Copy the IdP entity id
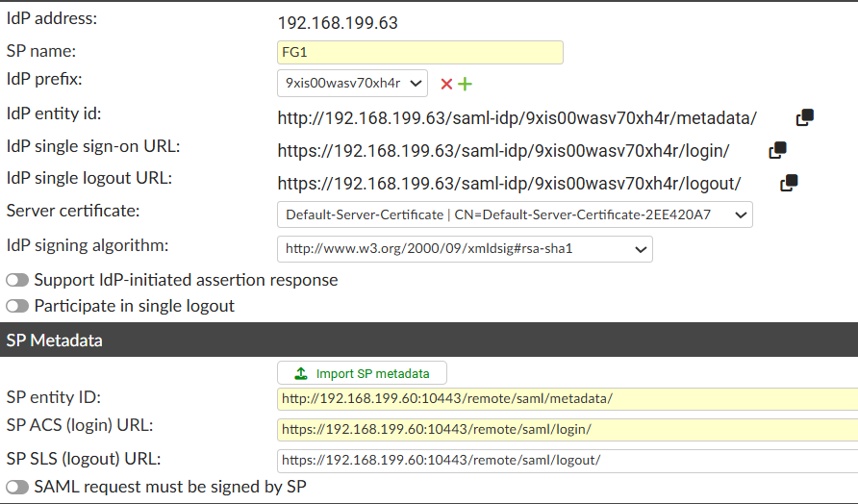Image resolution: width=858 pixels, height=504 pixels. 805,118
